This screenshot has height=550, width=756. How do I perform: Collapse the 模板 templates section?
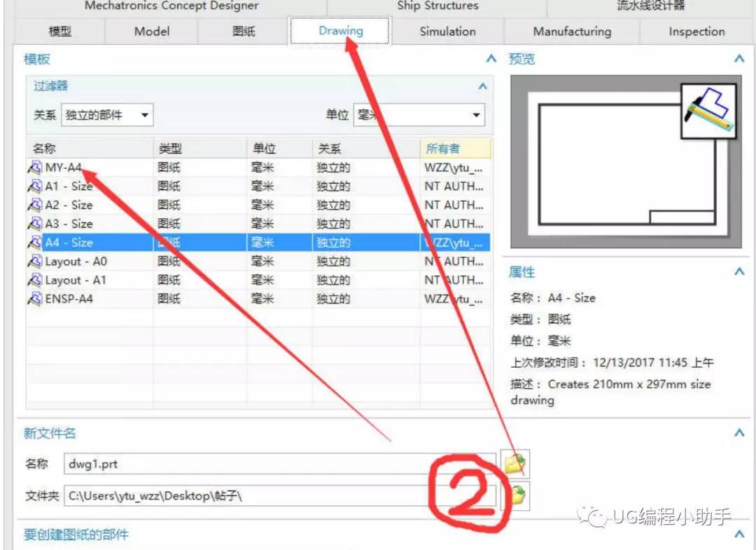pyautogui.click(x=491, y=59)
